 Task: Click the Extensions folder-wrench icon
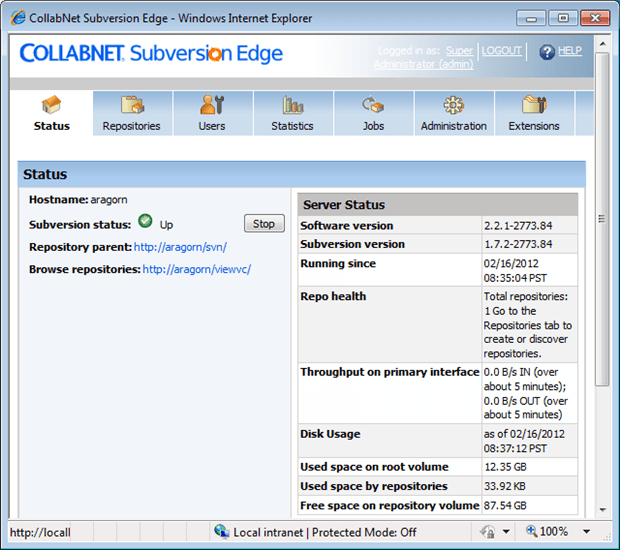[534, 104]
